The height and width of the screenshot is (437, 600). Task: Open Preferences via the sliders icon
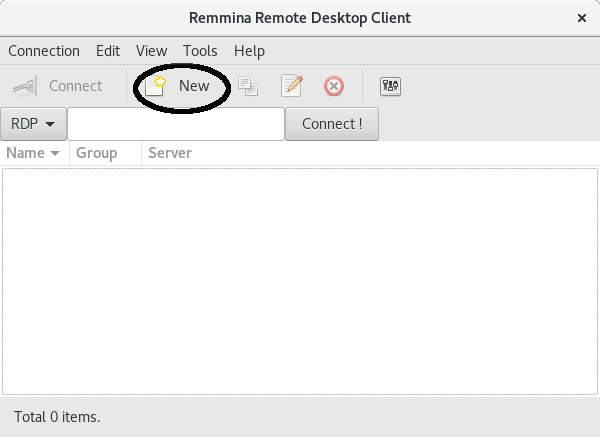pyautogui.click(x=390, y=86)
